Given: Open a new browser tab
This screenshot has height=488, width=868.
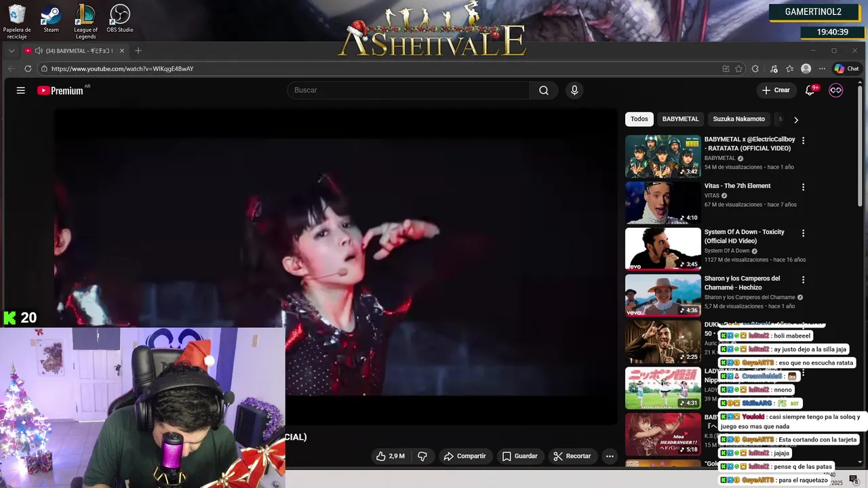Looking at the screenshot, I should click(138, 51).
